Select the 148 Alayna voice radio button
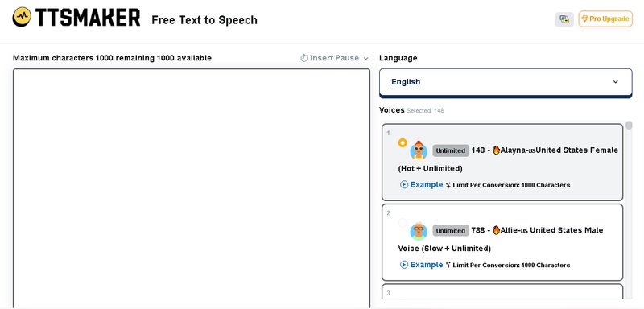The height and width of the screenshot is (309, 644). point(402,142)
